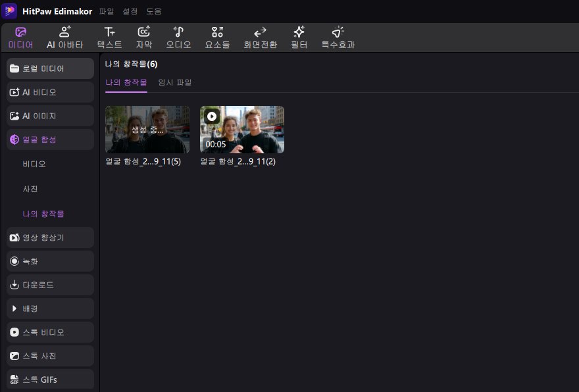The image size is (579, 392).
Task: Click the file name 얼굴 합성_2...9_11(2)
Action: pos(238,161)
